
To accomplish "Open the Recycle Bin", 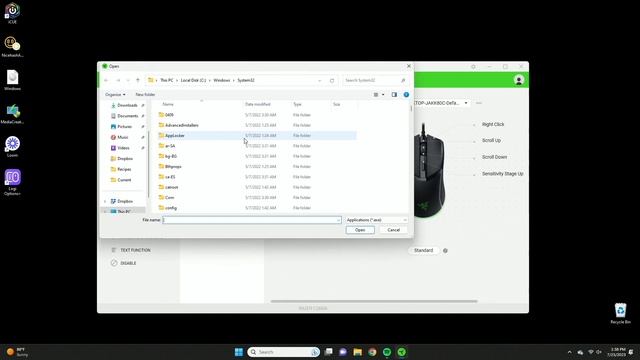I will coord(620,313).
